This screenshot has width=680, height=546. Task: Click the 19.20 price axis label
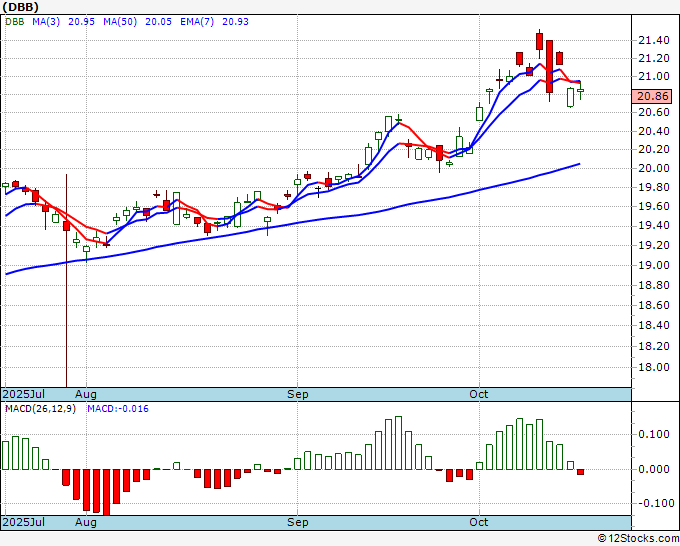click(654, 245)
